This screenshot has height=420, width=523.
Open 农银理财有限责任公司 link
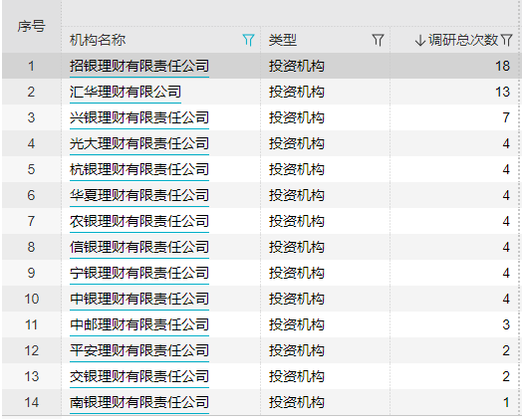click(139, 221)
